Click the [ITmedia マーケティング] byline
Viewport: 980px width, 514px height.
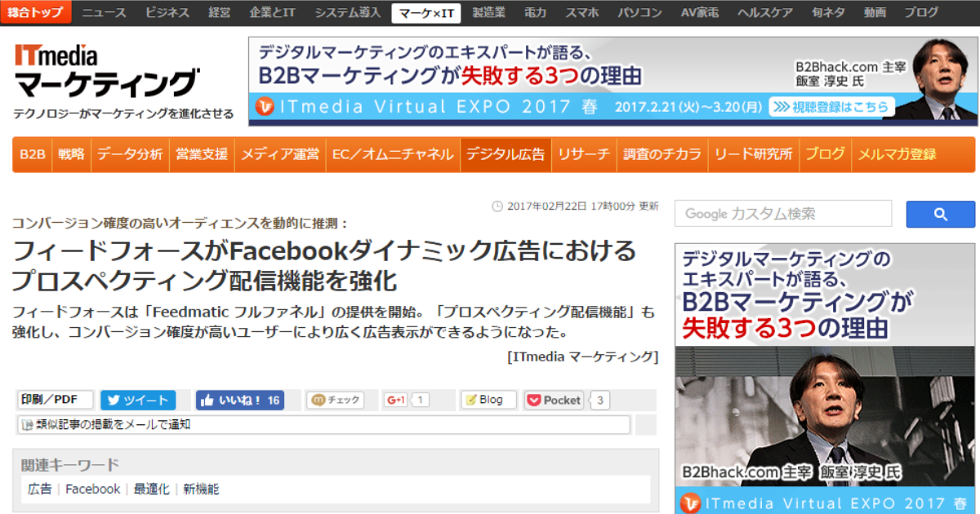pos(581,357)
